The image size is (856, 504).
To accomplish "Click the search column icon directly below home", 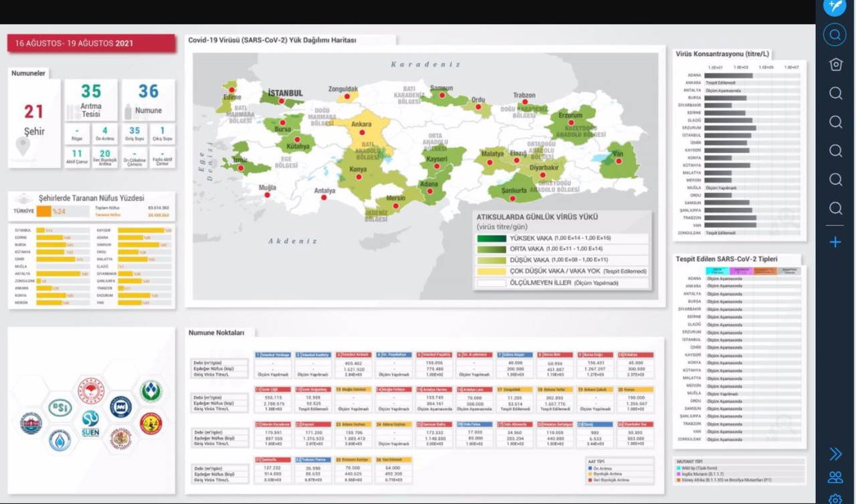I will 835,93.
